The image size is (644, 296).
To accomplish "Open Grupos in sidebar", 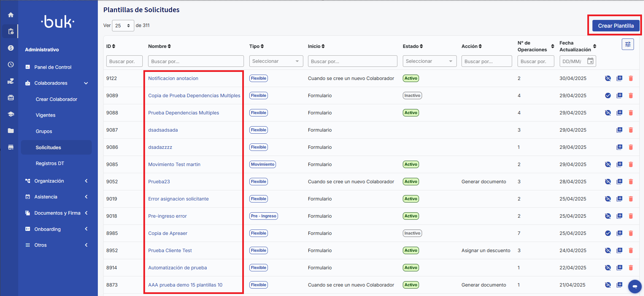I will pyautogui.click(x=44, y=131).
